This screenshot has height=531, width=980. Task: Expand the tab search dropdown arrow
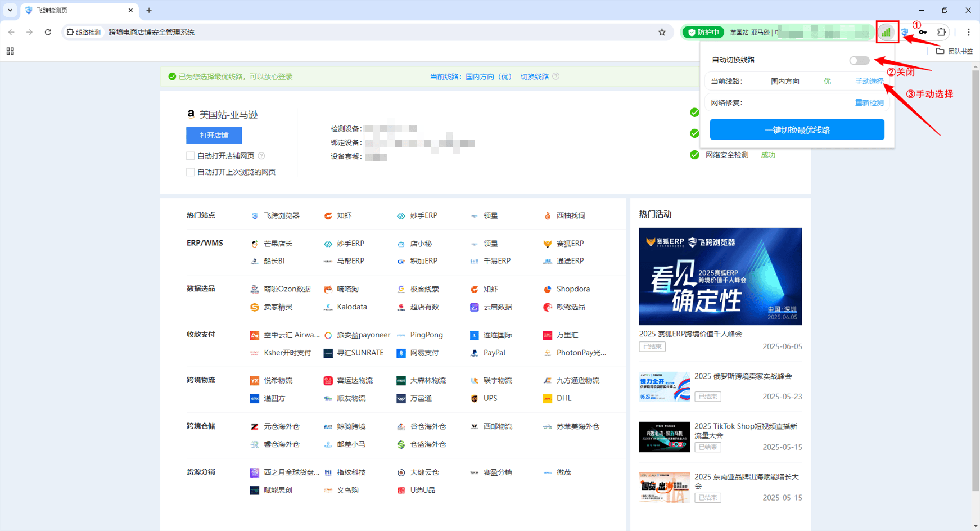(10, 10)
